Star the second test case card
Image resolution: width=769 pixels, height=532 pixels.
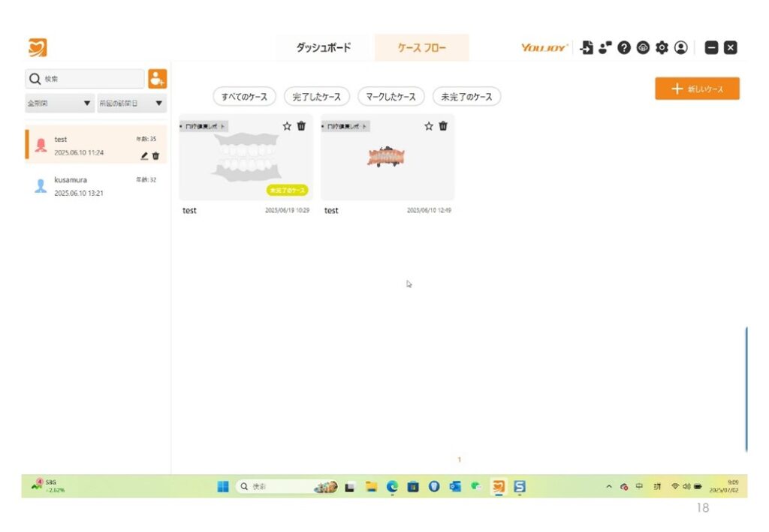click(429, 126)
